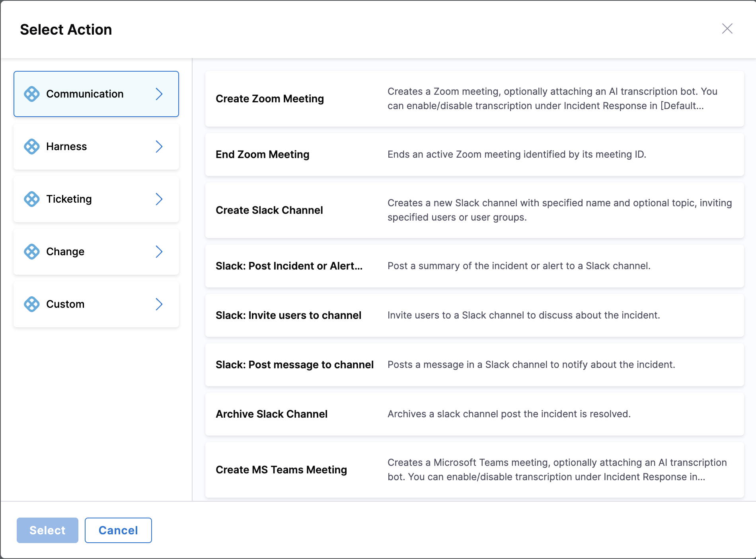The width and height of the screenshot is (756, 559).
Task: Expand the Change category chevron
Action: [160, 252]
